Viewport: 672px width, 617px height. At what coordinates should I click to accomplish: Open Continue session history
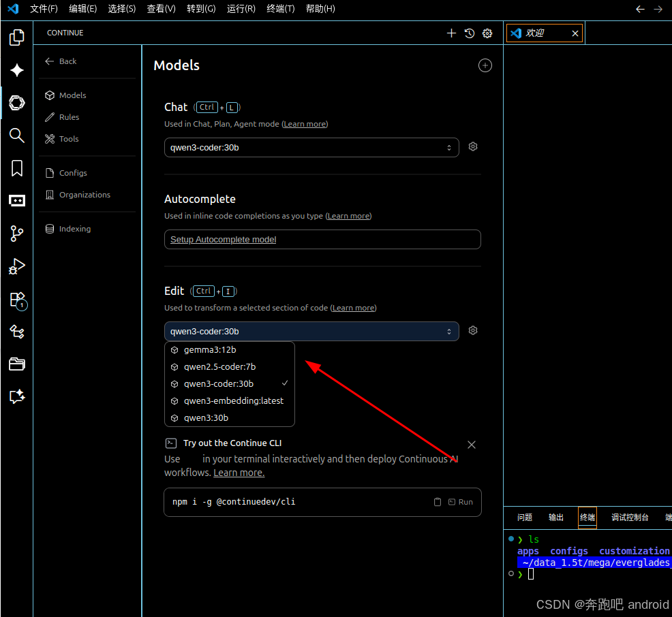470,33
